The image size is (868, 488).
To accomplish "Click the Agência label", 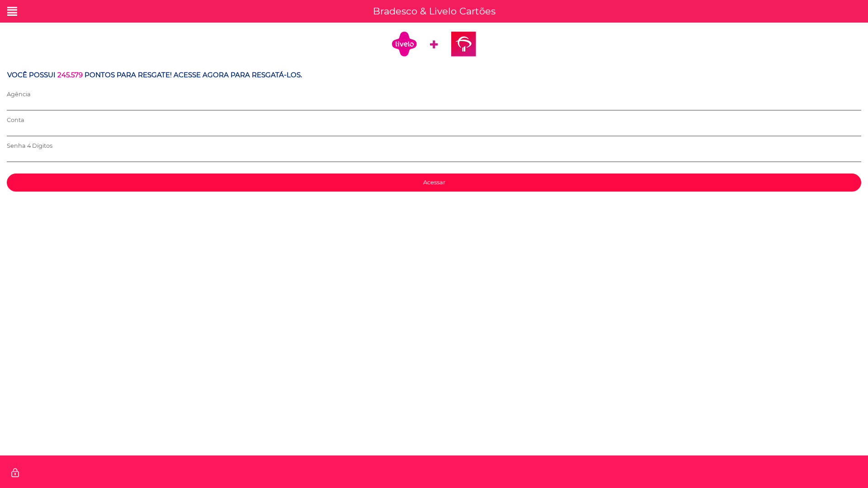I will [x=19, y=94].
